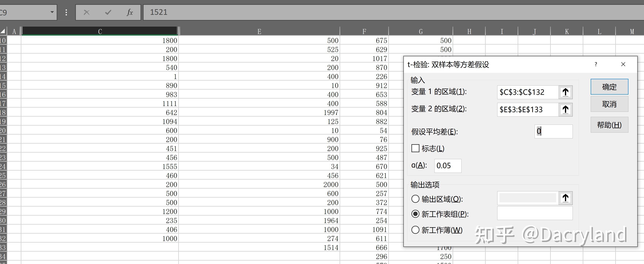Select the 输出区域(O) radio button
Screen dimensions: 644x264
click(415, 199)
